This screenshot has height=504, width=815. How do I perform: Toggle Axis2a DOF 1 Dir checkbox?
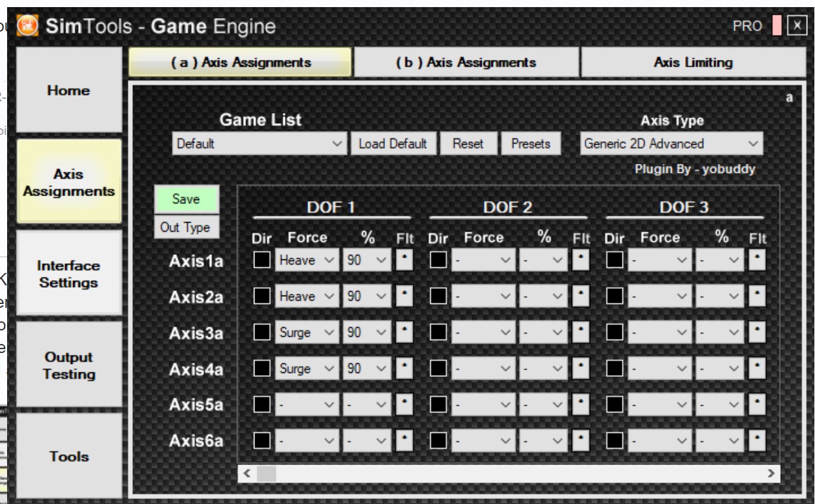(x=262, y=296)
